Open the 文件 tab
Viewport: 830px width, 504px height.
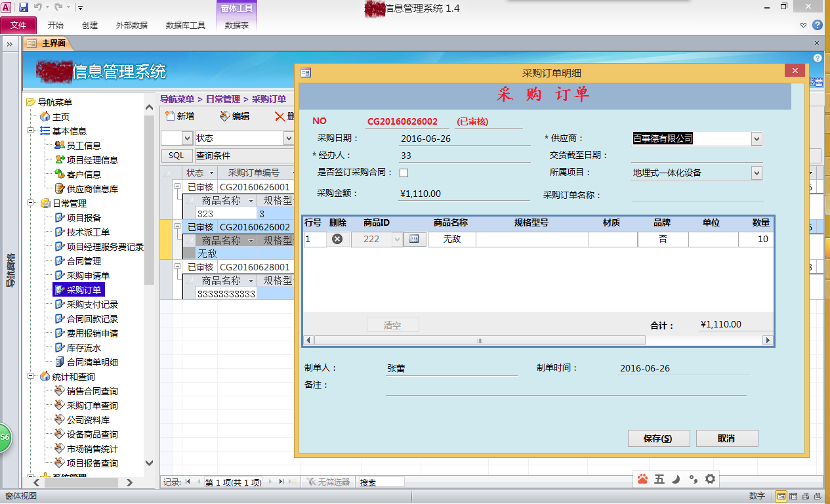pyautogui.click(x=18, y=25)
